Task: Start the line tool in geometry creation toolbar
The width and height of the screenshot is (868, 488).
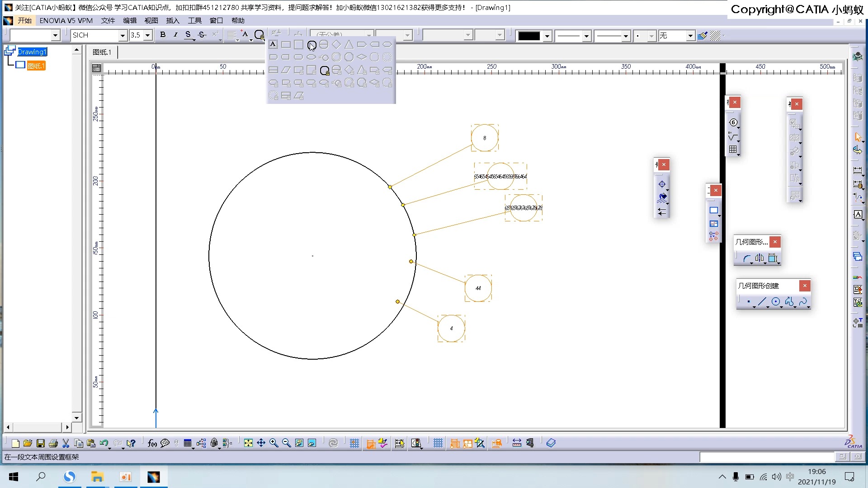Action: [x=762, y=301]
